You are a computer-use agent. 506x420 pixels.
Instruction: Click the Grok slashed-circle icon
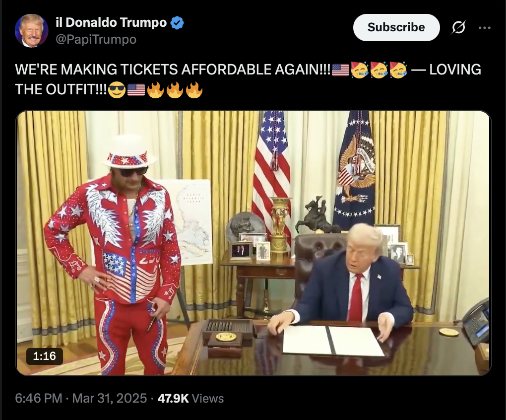458,27
